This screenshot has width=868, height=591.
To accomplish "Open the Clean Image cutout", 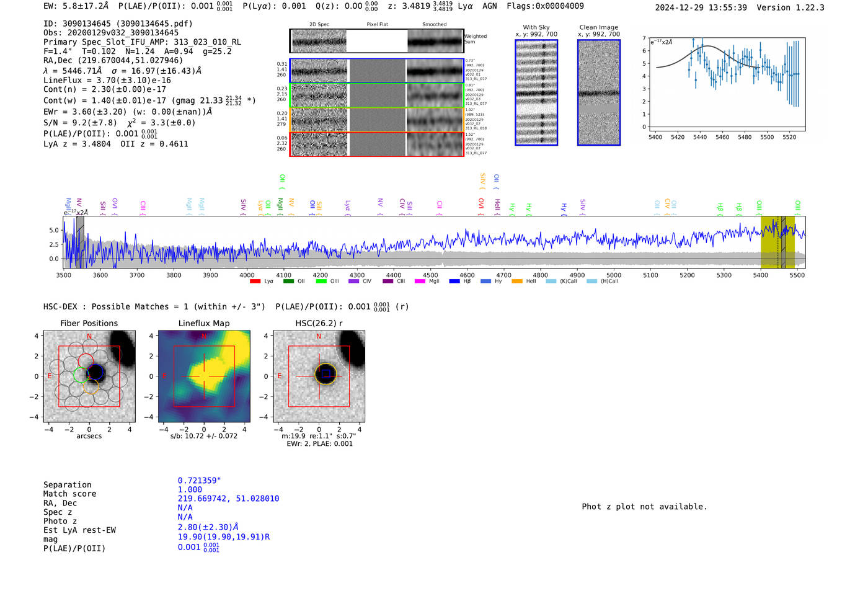I will click(598, 92).
